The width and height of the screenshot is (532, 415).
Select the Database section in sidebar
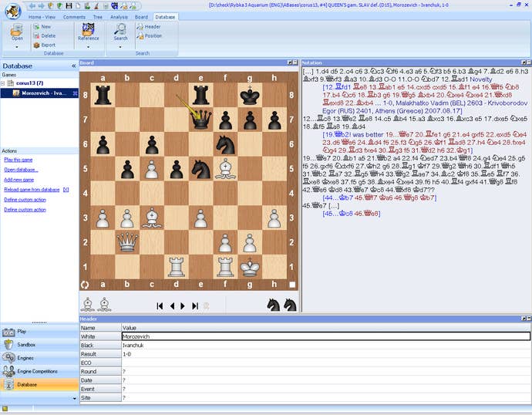tap(39, 385)
